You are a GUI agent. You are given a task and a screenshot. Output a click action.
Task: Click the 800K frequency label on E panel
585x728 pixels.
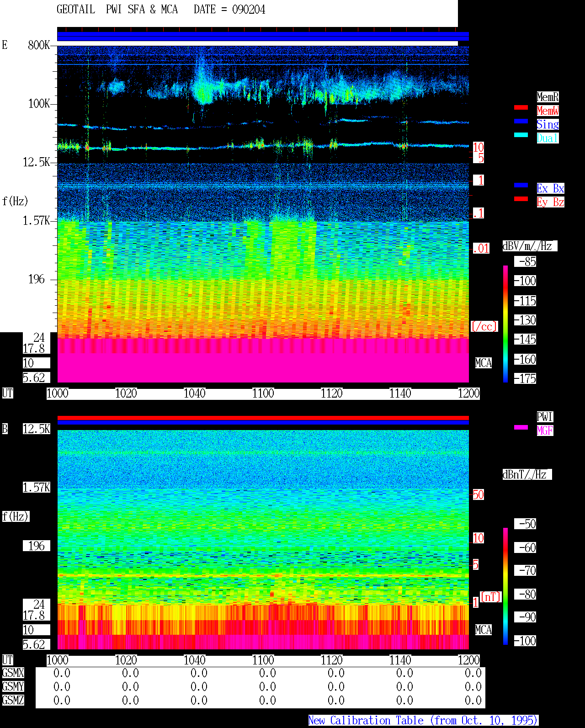coord(39,45)
